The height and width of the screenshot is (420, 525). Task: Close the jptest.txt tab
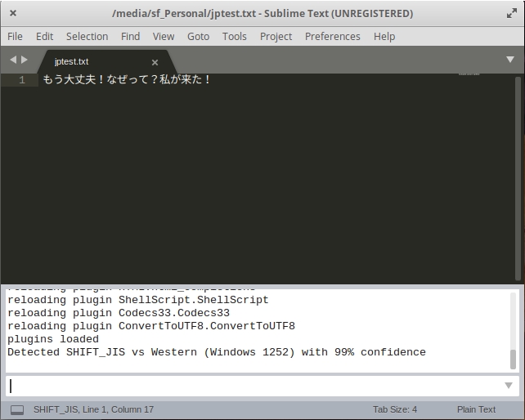(155, 62)
